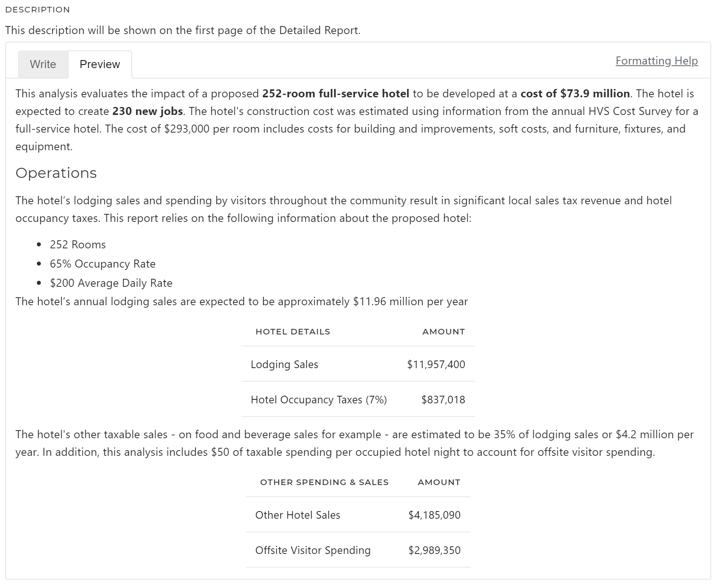Click the $837,018 amount cell

tap(443, 399)
